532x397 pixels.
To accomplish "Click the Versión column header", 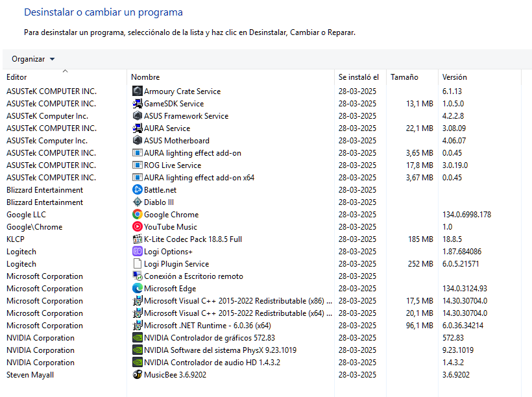I will click(454, 77).
